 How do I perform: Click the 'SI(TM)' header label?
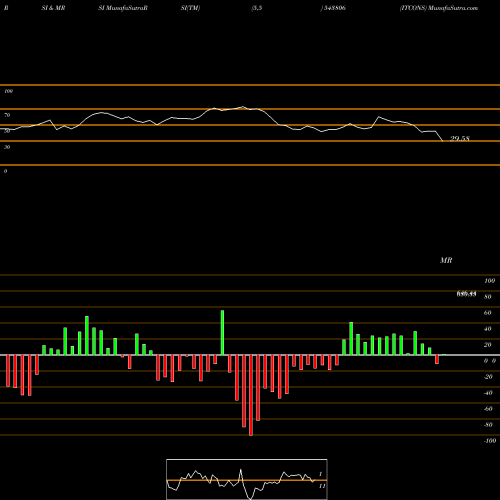(x=190, y=8)
